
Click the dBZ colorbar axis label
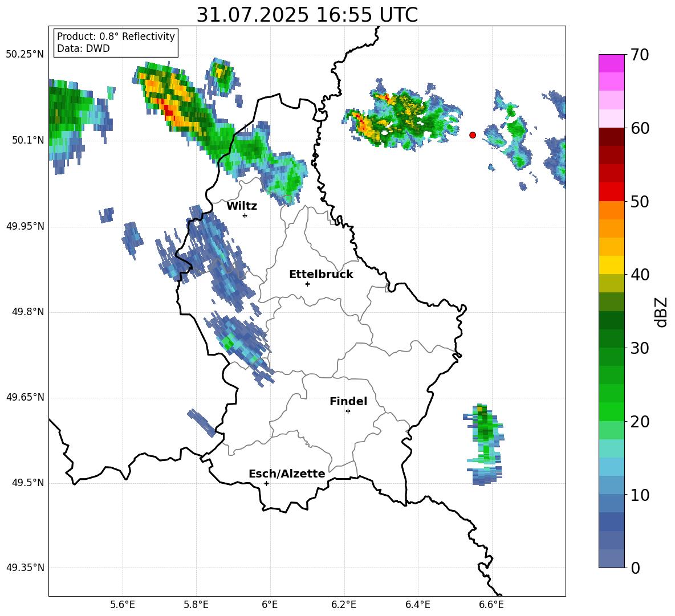pyautogui.click(x=661, y=312)
